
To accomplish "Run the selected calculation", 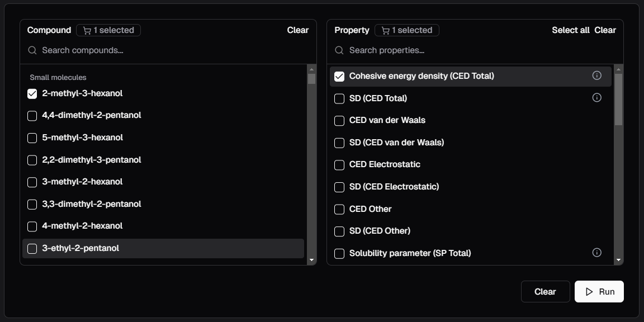I will (x=599, y=292).
